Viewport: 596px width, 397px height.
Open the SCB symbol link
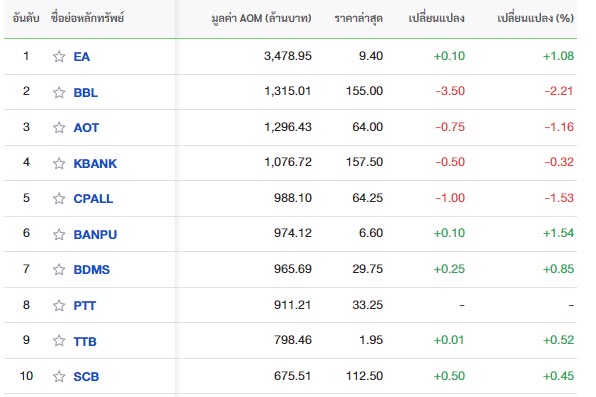[86, 376]
